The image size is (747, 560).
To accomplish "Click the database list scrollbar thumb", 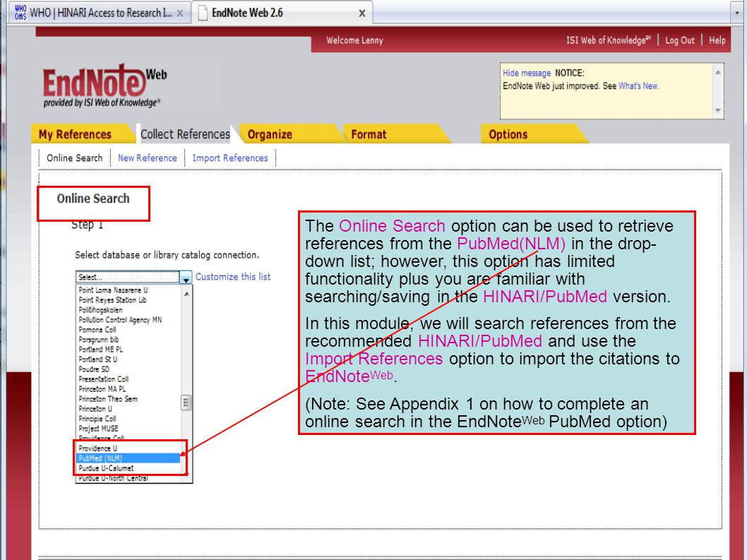I will (186, 403).
